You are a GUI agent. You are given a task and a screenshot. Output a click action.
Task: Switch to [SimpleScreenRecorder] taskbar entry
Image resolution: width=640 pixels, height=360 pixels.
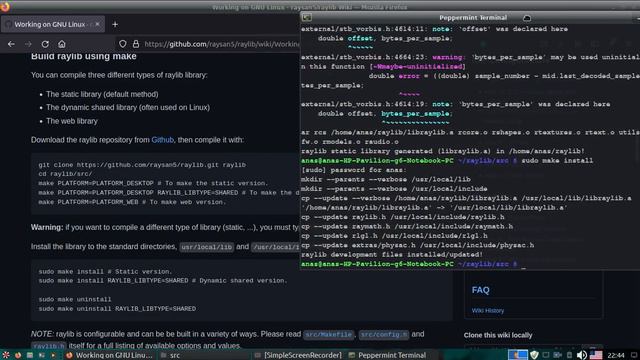(299, 355)
